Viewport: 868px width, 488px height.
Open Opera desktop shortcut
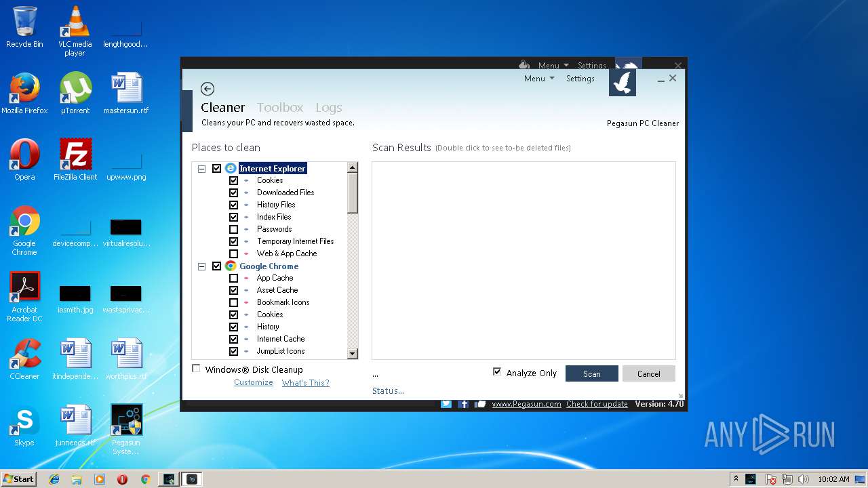pyautogui.click(x=24, y=160)
